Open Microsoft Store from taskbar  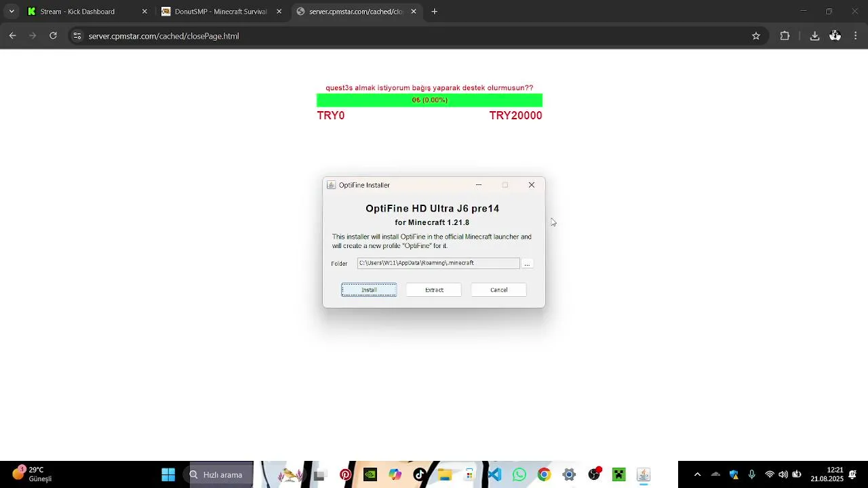pos(469,474)
